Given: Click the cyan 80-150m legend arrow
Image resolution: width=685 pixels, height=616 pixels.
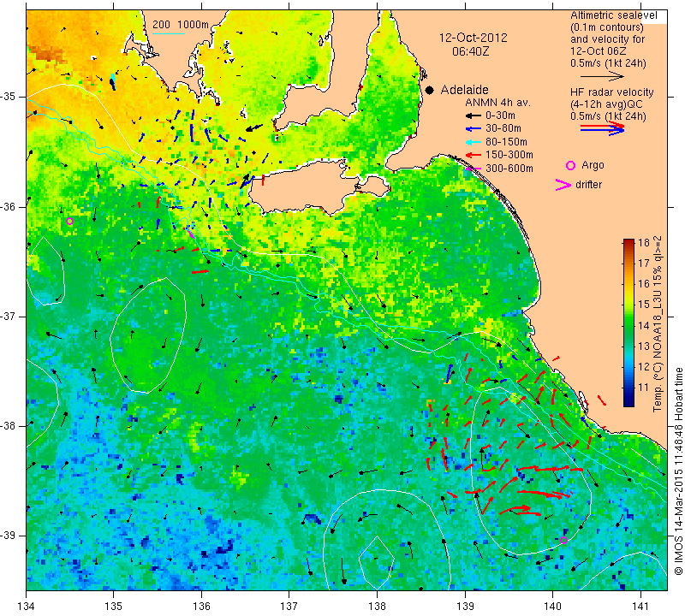Looking at the screenshot, I should point(474,142).
